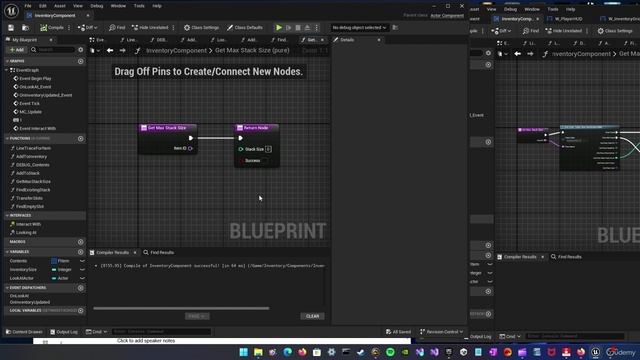The image size is (640, 360).
Task: Select Event Tick in EventGraph
Action: coord(29,103)
